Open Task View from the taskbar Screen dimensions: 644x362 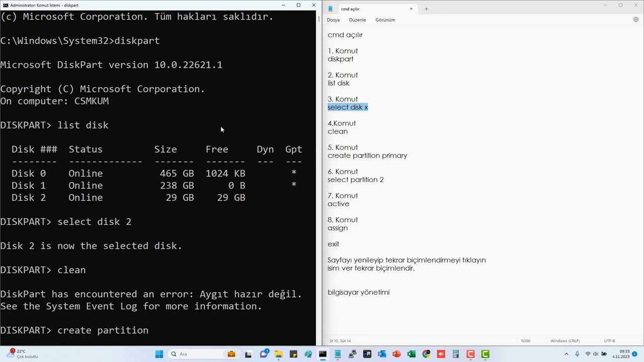[248, 354]
